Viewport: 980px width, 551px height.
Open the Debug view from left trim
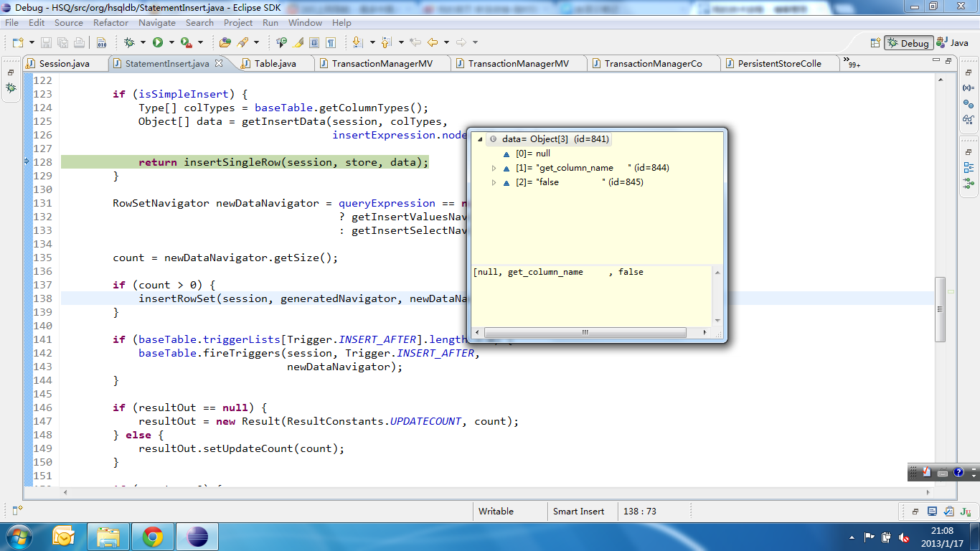(x=11, y=88)
